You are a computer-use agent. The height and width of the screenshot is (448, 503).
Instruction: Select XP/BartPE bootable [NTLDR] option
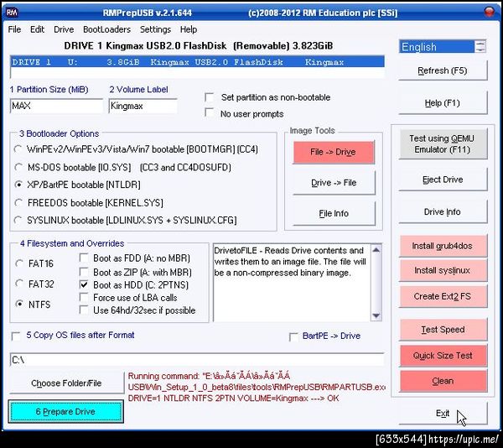pyautogui.click(x=18, y=185)
